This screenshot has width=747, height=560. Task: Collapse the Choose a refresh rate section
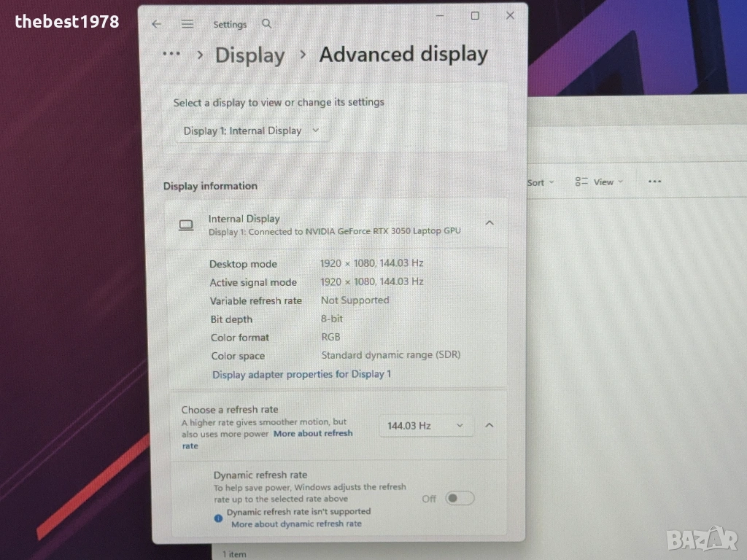(489, 425)
